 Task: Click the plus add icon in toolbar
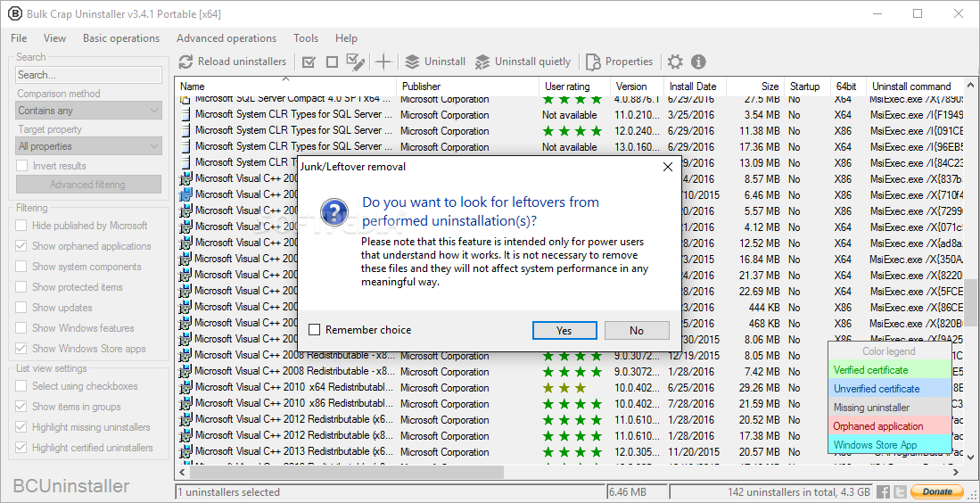(x=383, y=62)
